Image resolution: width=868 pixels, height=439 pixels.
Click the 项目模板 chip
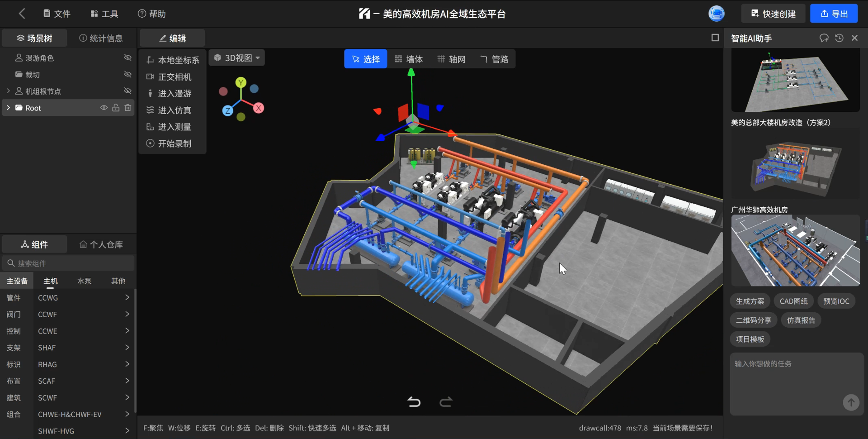click(750, 339)
